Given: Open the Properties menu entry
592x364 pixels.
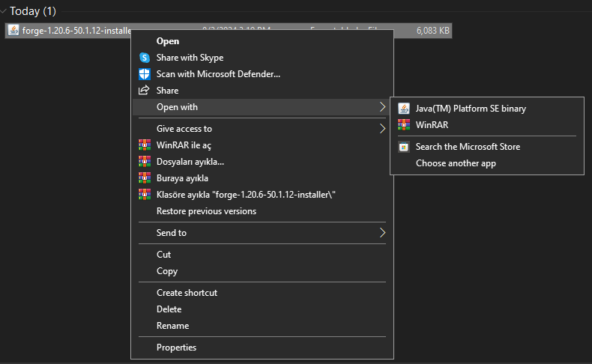Looking at the screenshot, I should pyautogui.click(x=176, y=348).
